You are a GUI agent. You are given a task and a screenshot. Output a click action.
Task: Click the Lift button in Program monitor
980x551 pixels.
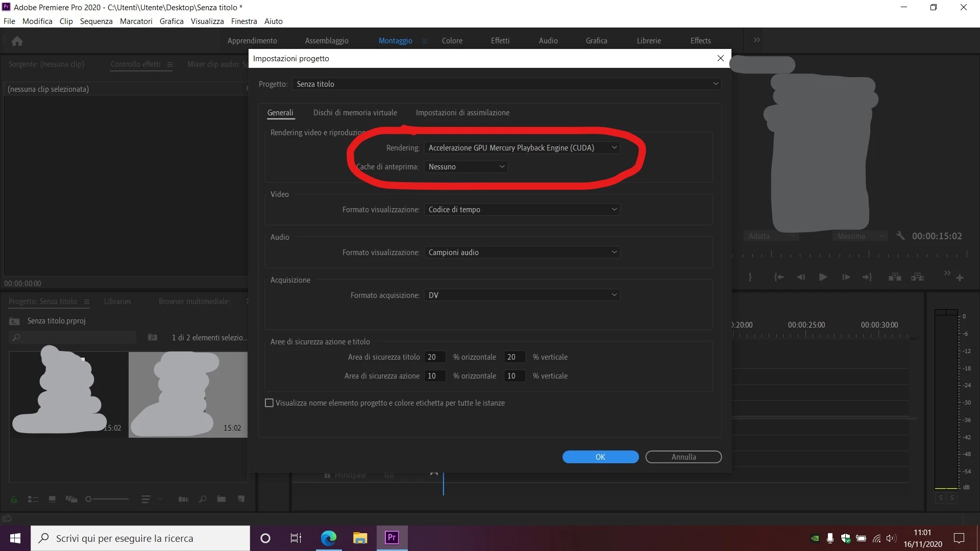pos(894,277)
